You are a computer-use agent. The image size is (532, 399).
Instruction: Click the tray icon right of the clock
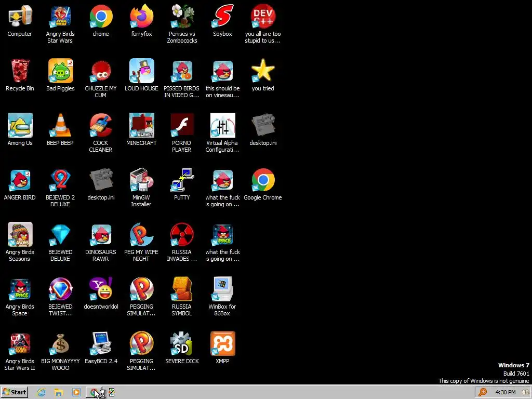pos(526,392)
